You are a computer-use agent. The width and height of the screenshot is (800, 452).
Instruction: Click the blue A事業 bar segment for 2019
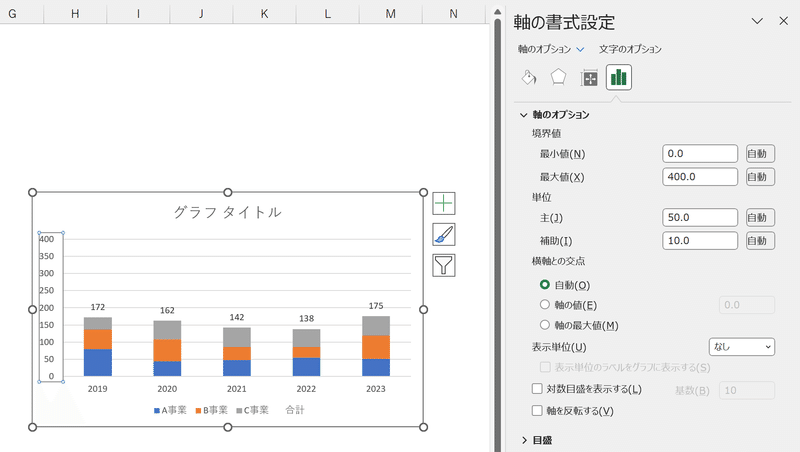(x=98, y=363)
